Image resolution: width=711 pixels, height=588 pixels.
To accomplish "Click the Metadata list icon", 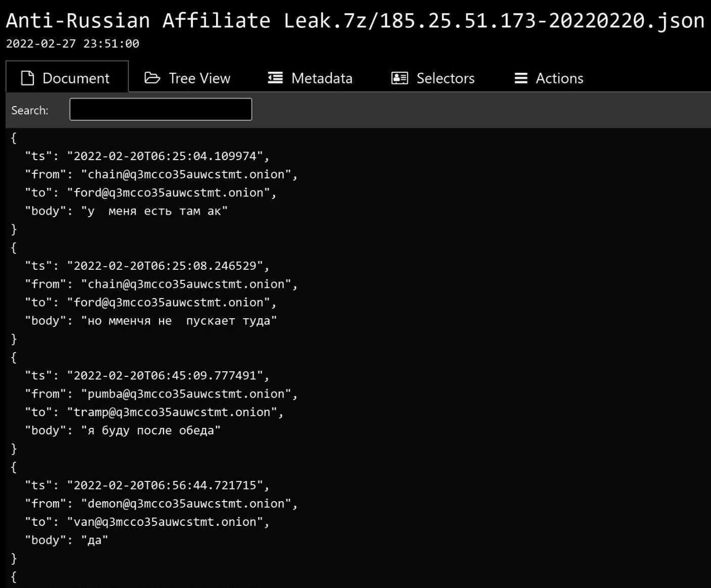I will [x=275, y=78].
